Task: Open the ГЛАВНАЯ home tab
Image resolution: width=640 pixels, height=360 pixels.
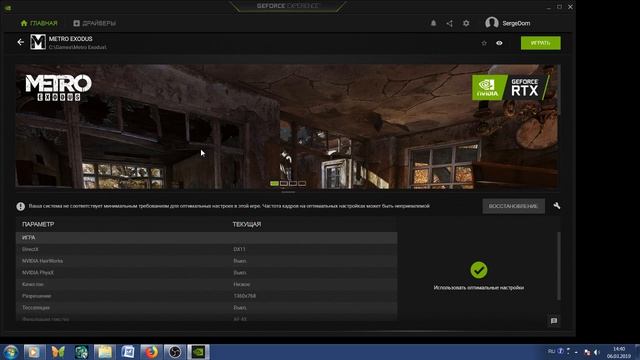Action: click(39, 23)
